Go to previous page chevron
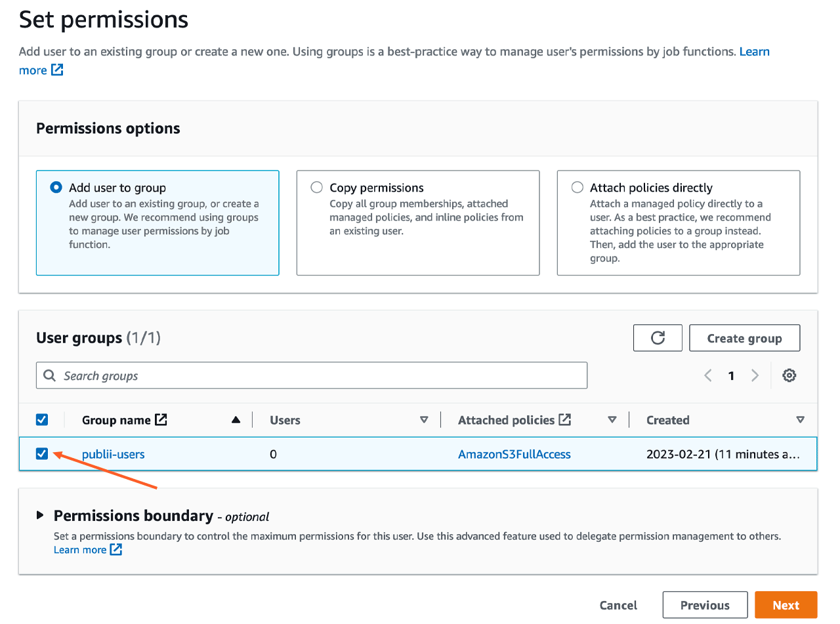This screenshot has height=624, width=840. pos(708,375)
